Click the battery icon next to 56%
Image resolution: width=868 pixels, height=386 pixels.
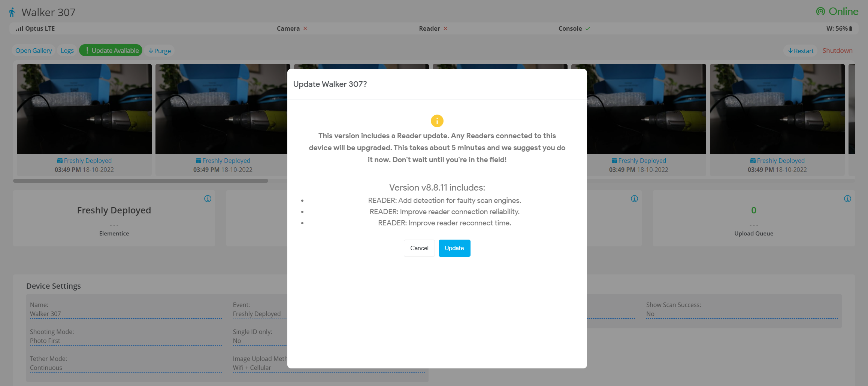(x=851, y=28)
